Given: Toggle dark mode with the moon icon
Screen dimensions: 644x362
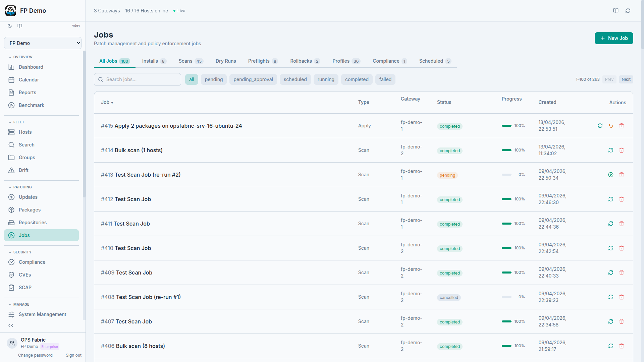Looking at the screenshot, I should pos(9,26).
